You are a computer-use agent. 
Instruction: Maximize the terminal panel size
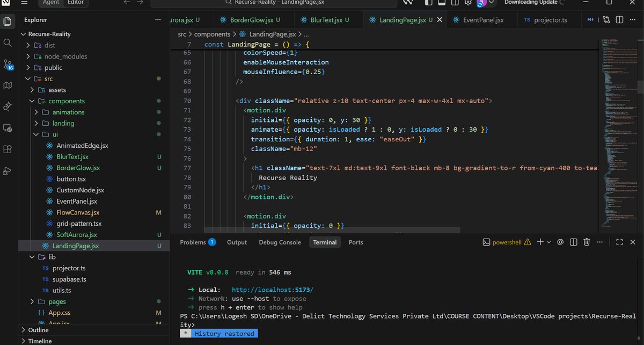click(x=619, y=242)
